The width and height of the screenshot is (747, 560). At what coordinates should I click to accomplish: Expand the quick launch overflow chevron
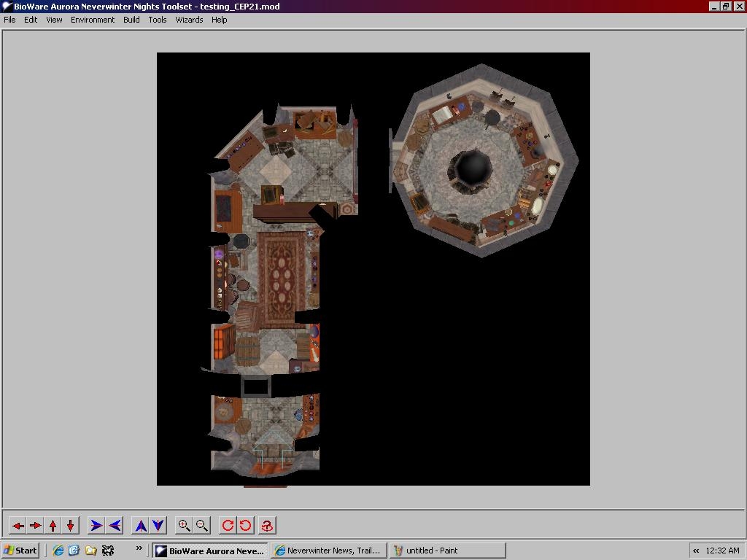point(139,548)
